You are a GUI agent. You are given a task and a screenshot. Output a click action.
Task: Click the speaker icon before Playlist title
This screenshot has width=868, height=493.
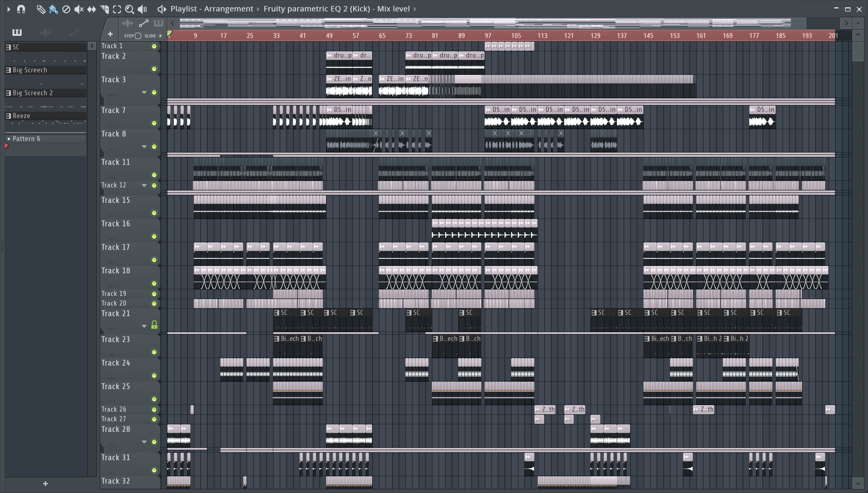pos(162,9)
